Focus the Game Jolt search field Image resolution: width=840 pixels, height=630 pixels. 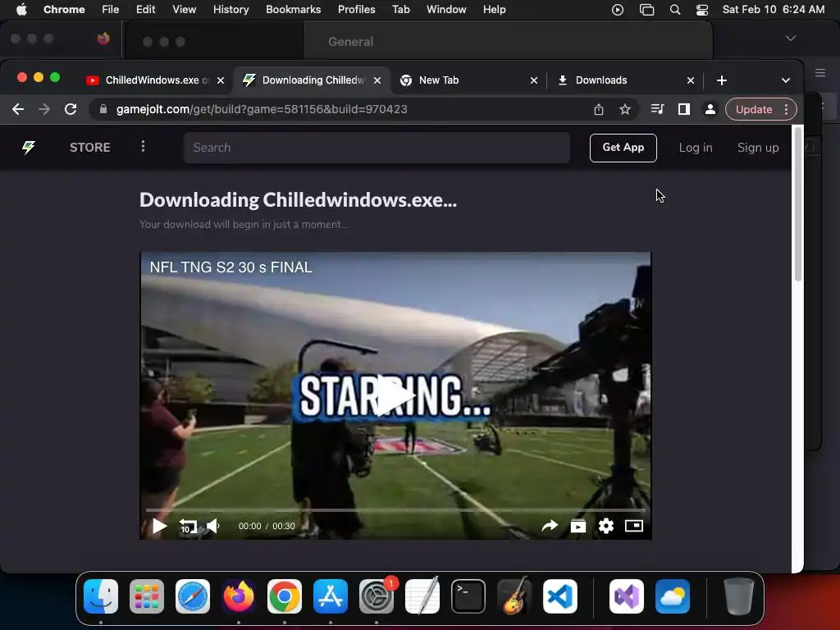pos(377,148)
